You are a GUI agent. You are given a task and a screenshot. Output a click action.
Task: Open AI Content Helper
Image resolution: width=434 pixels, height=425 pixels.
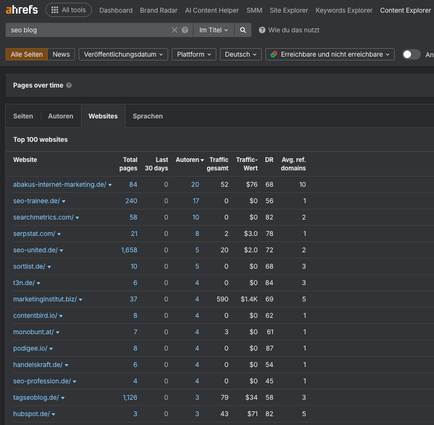(x=212, y=10)
